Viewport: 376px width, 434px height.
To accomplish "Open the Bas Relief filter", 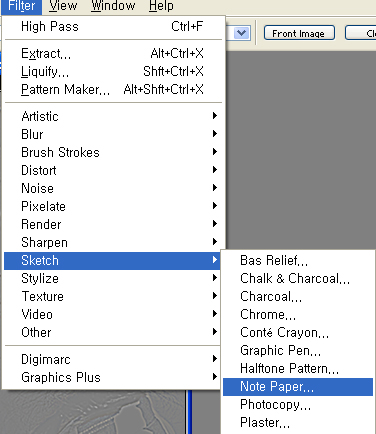I will [x=298, y=261].
